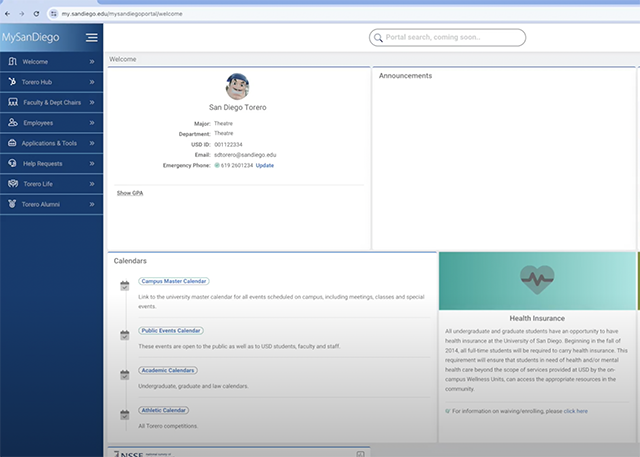The image size is (640, 457).
Task: Click the search magnifier icon
Action: click(378, 38)
